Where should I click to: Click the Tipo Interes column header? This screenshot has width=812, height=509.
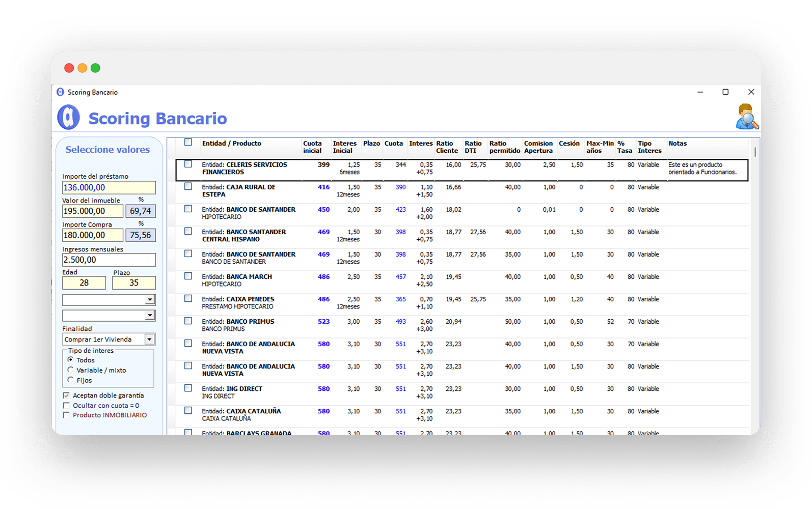(649, 147)
